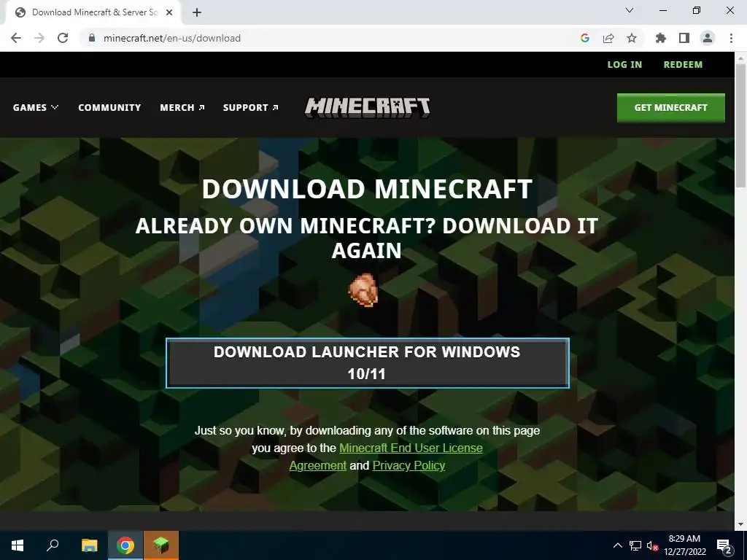Image resolution: width=747 pixels, height=560 pixels.
Task: Open the Minecraft block icon in taskbar
Action: pyautogui.click(x=161, y=545)
